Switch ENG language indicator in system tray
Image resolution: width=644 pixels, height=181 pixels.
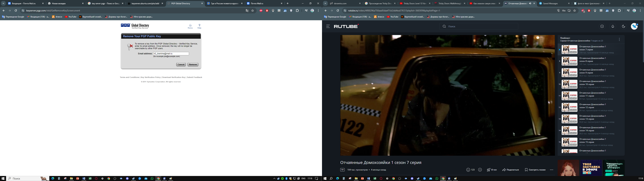pos(304,178)
